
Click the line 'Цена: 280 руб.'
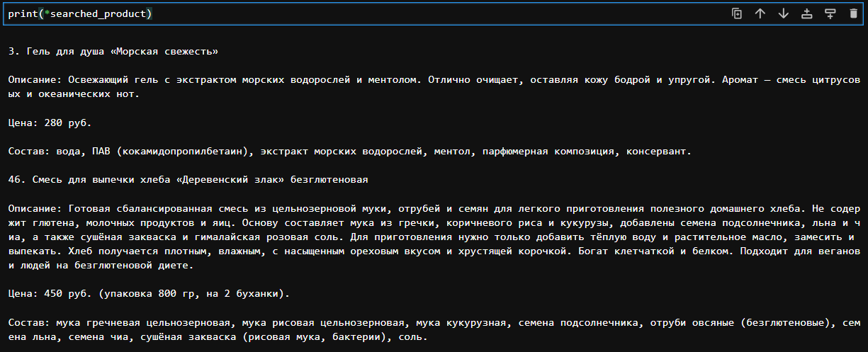50,123
